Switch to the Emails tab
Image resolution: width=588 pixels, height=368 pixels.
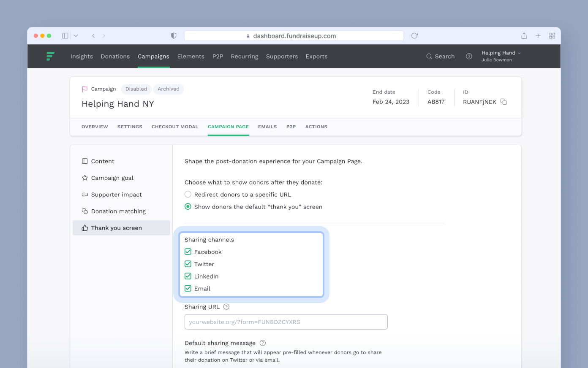267,127
